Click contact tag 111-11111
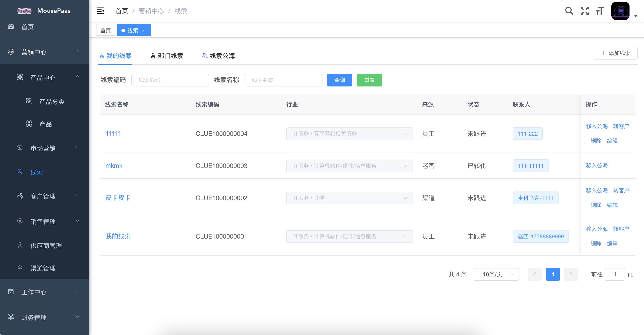 coord(531,166)
